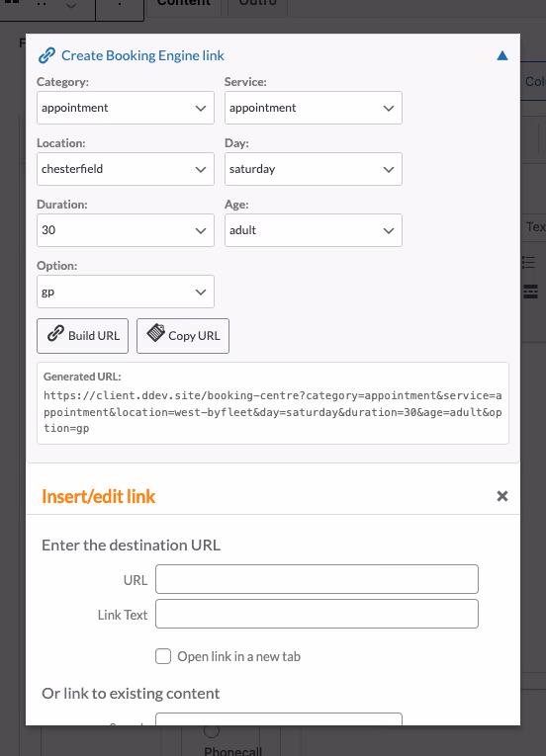
Task: Collapse the Create Booking Engine link panel triangle
Action: pyautogui.click(x=502, y=55)
